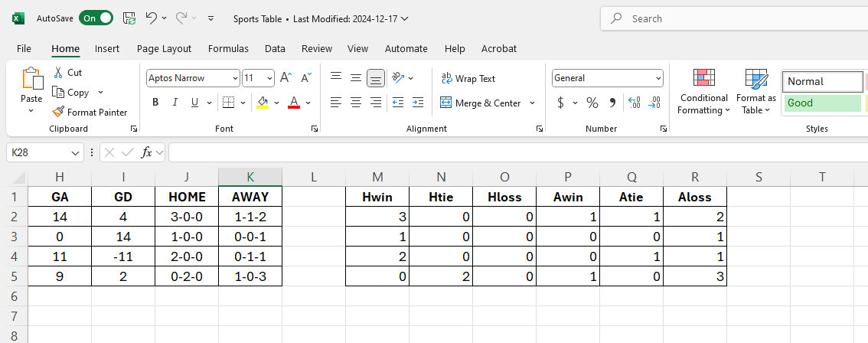The height and width of the screenshot is (343, 868).
Task: Open the font name dropdown Aptos Narrow
Action: pyautogui.click(x=234, y=78)
